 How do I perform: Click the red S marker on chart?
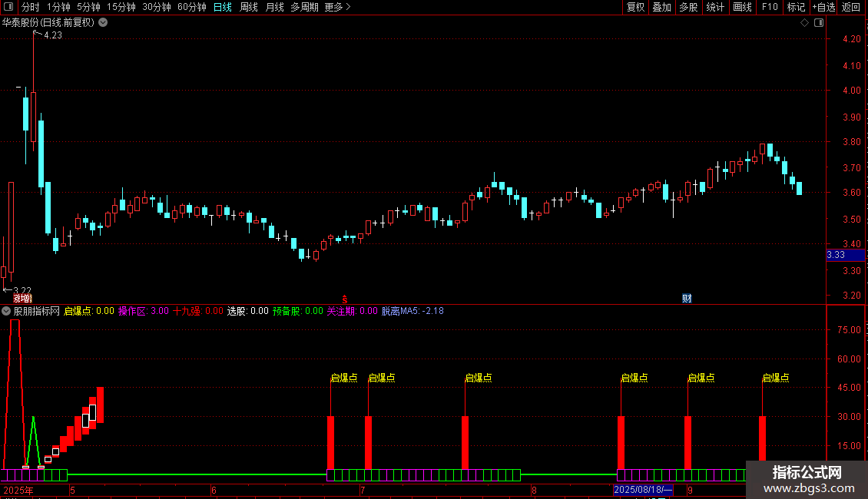click(344, 299)
